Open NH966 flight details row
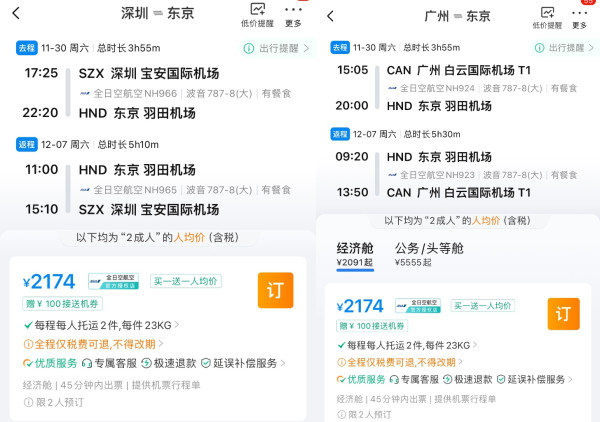 point(185,93)
